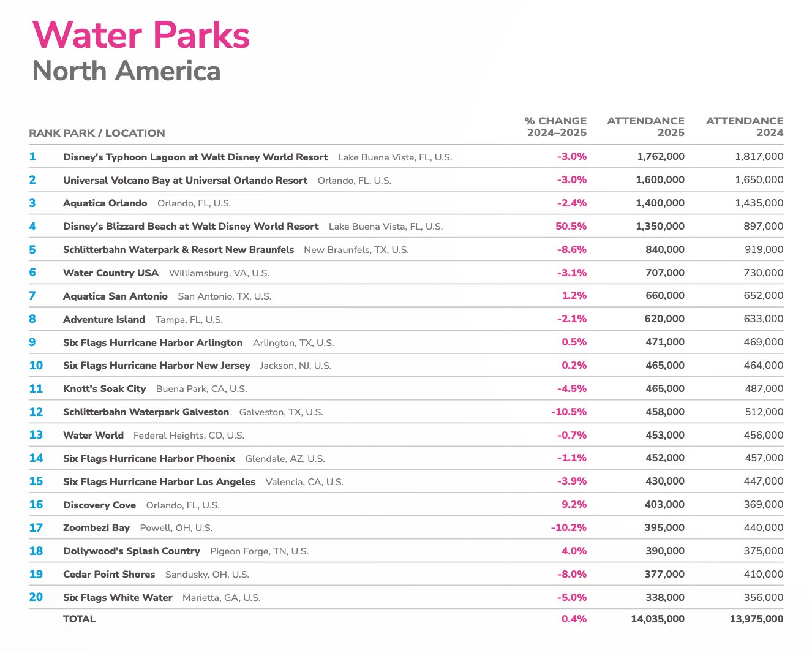Select the 'ATTENDANCE 2024' column header
This screenshot has height=653, width=812.
point(745,127)
